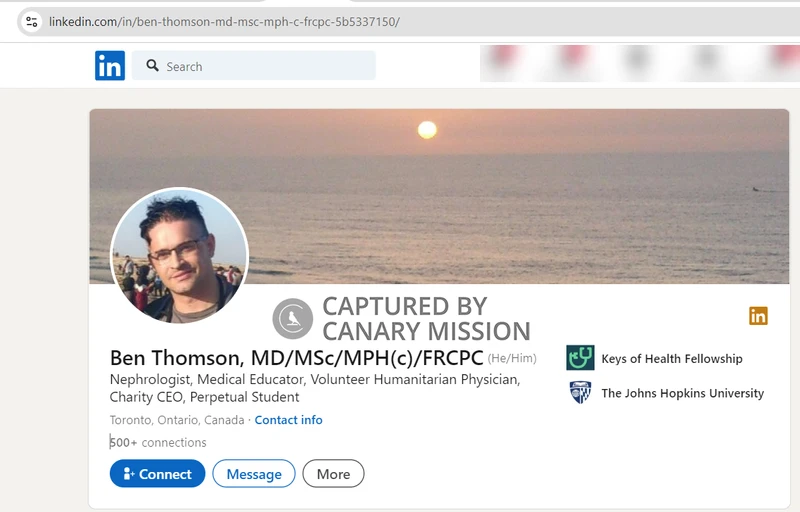Open the Johns Hopkins University crest icon
Screen dimensions: 800x512
580,392
